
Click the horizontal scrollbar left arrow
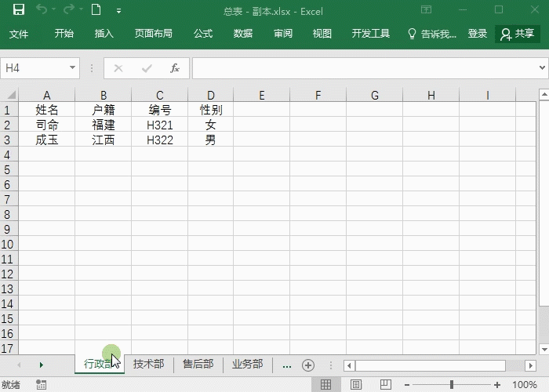349,366
